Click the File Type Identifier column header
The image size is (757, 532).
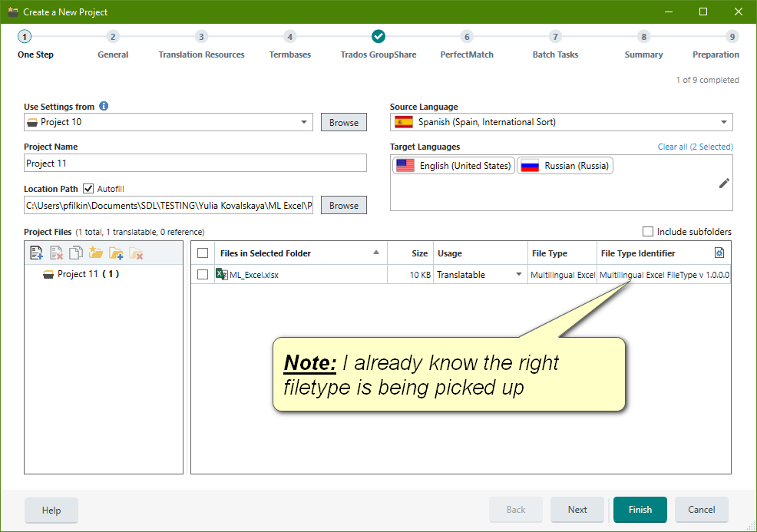coord(663,253)
